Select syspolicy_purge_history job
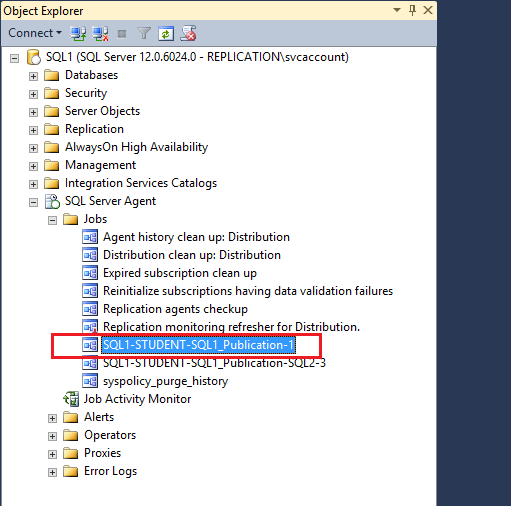This screenshot has height=506, width=511. point(165,381)
